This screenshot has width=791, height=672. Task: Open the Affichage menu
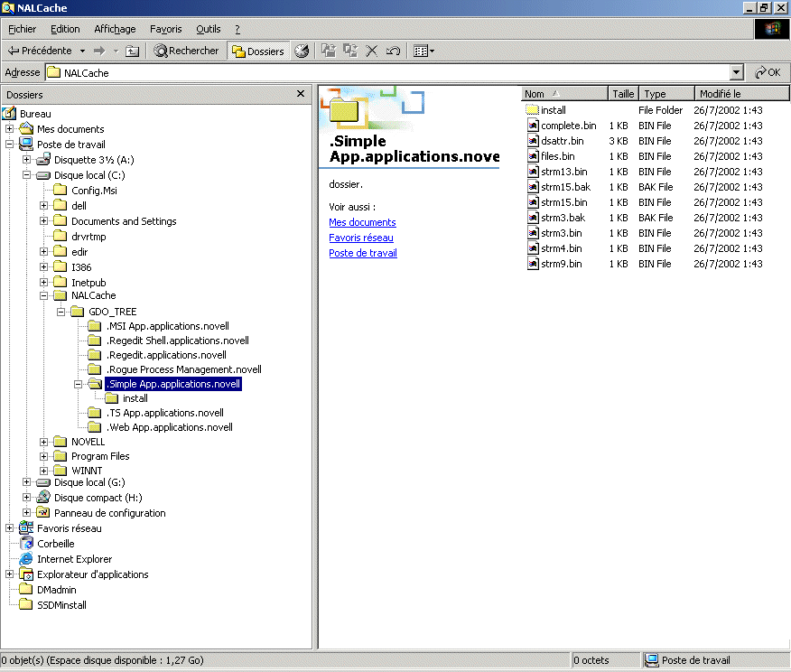tap(115, 28)
